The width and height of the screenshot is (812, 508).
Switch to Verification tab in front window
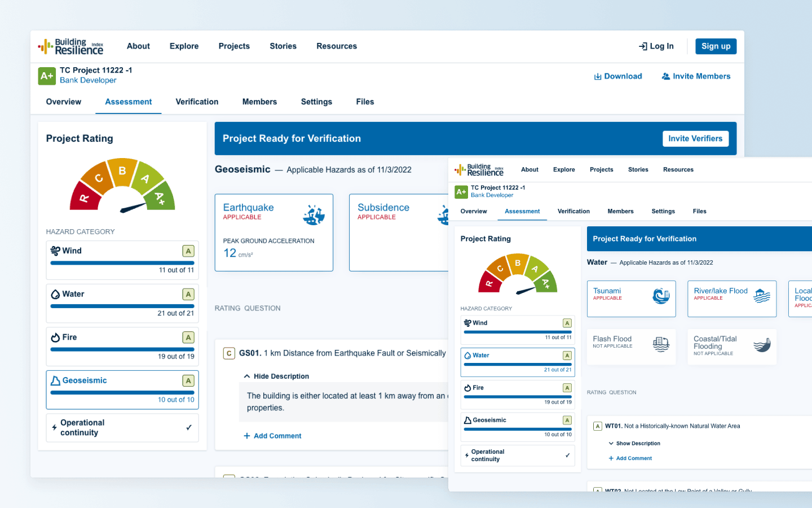point(573,212)
